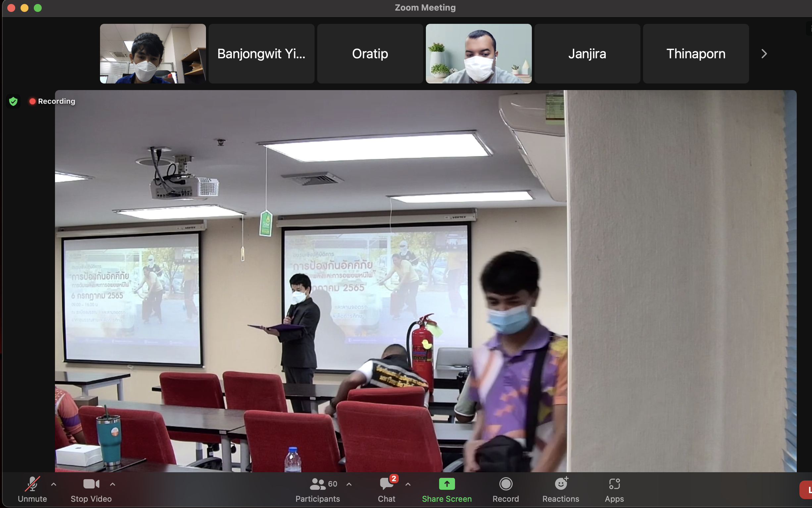Expand the arrow next to Participants
The height and width of the screenshot is (508, 812).
click(x=349, y=484)
